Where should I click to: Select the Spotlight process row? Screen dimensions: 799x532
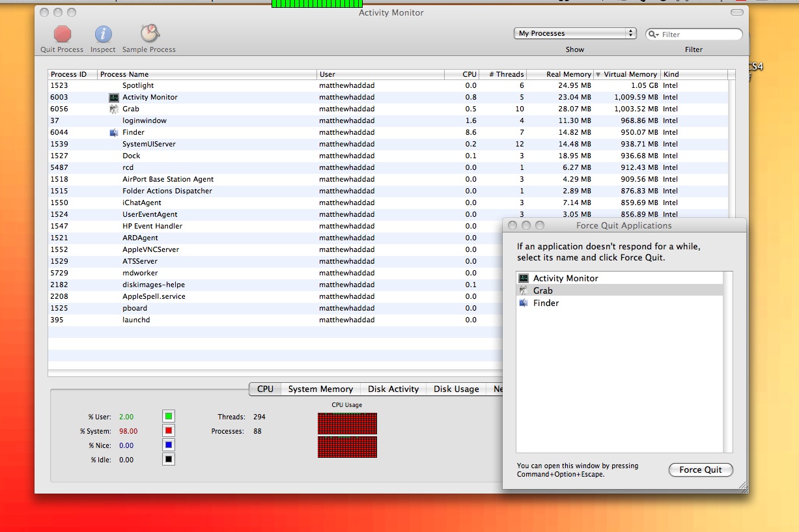388,85
